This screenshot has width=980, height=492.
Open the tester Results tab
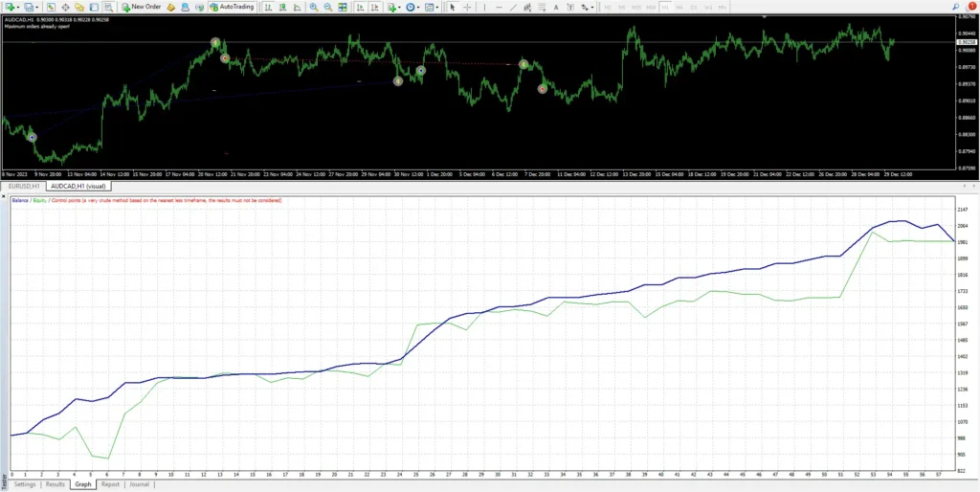coord(55,484)
